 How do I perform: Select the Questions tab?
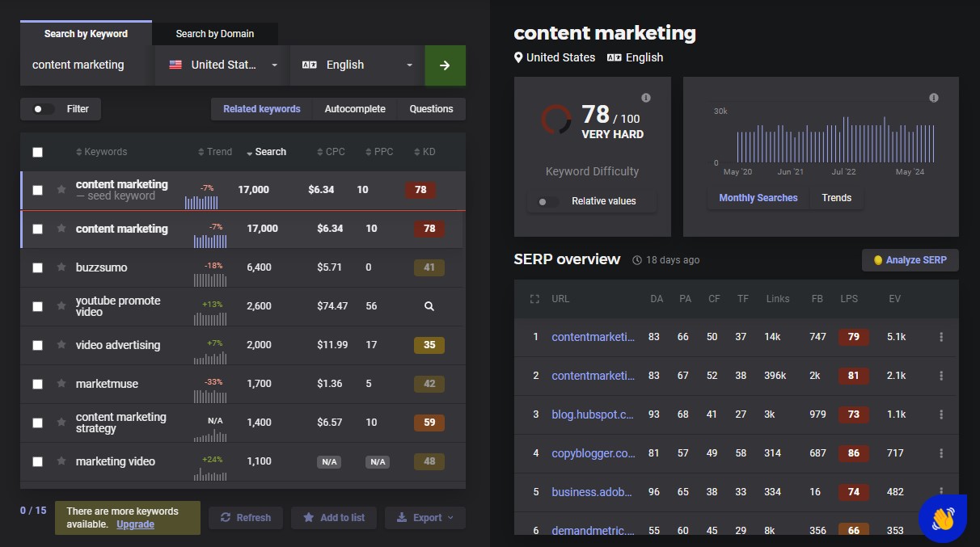(x=431, y=109)
